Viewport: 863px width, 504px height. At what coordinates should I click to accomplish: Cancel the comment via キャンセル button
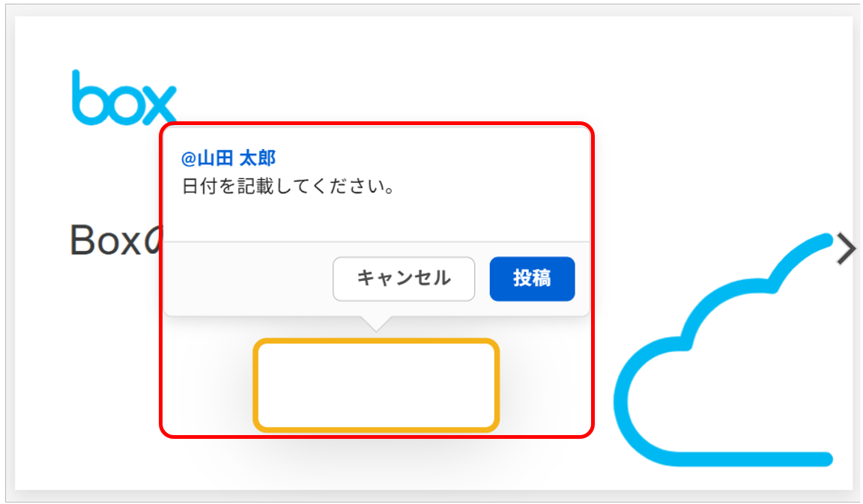point(404,279)
